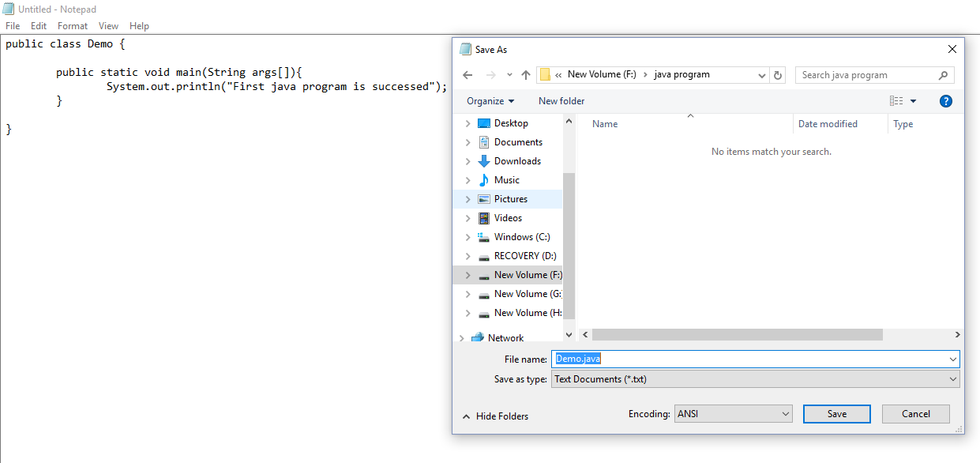Screen dimensions: 980x463
Task: Refresh the java program folder view
Action: 778,74
